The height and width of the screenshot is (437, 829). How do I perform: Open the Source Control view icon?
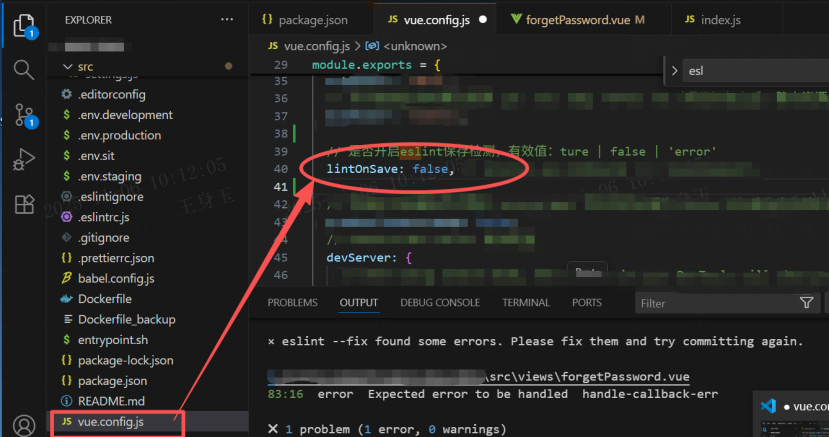point(25,115)
